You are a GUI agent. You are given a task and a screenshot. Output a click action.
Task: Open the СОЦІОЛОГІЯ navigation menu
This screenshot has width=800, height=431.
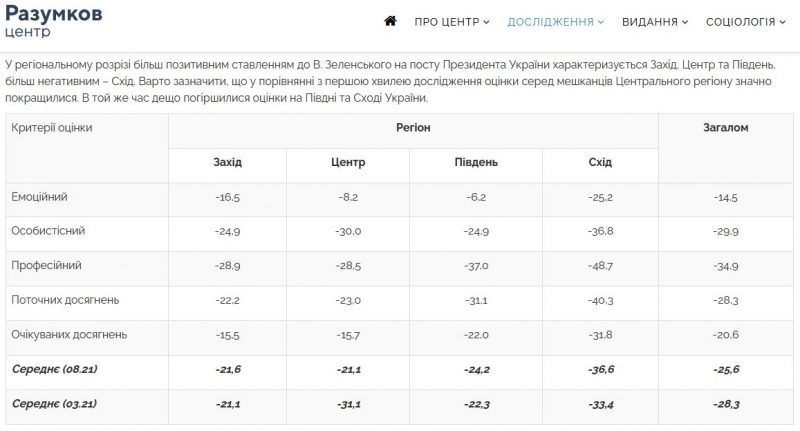click(x=746, y=21)
